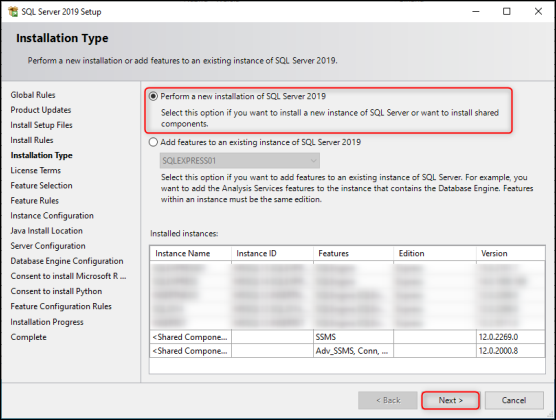Viewport: 556px width, 420px height.
Task: Click the SQL Server Setup title bar icon
Action: pyautogui.click(x=13, y=12)
